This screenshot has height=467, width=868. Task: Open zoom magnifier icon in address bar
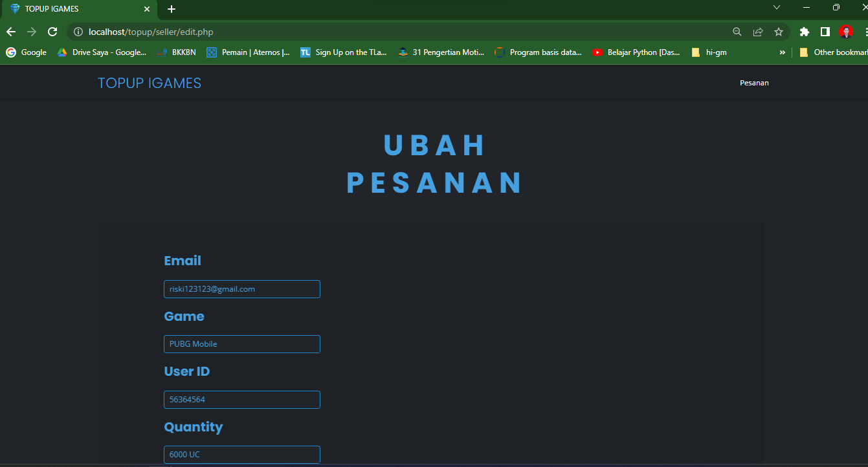[737, 32]
